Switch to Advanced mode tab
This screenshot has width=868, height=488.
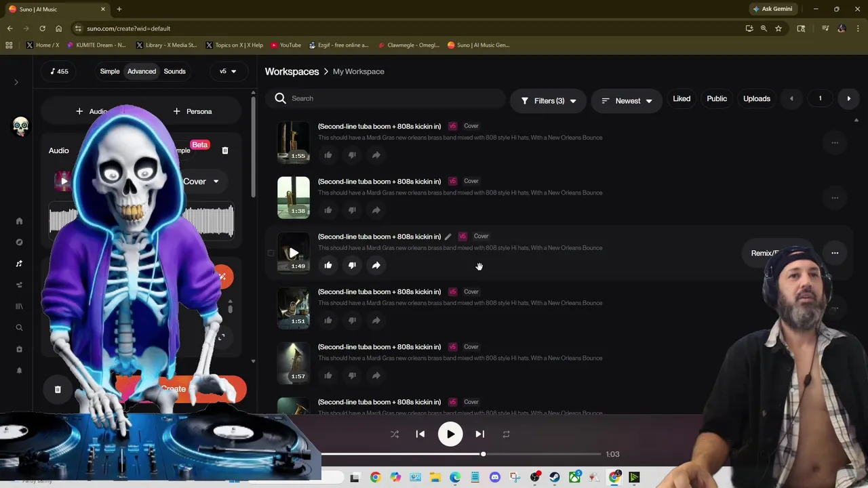(x=142, y=71)
